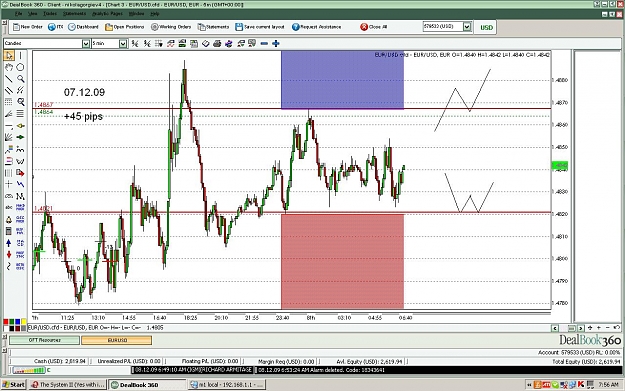Click the Windows Start button
The width and height of the screenshot is (625, 391).
[x=14, y=385]
